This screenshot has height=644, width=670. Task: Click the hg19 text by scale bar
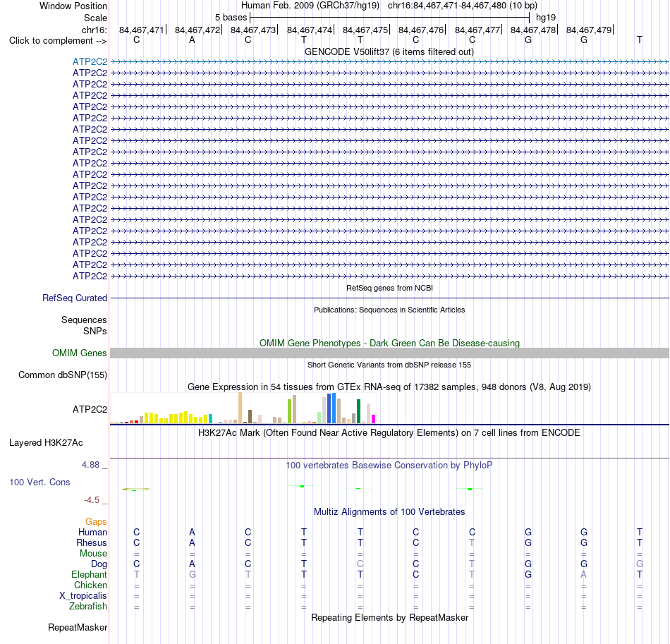546,18
